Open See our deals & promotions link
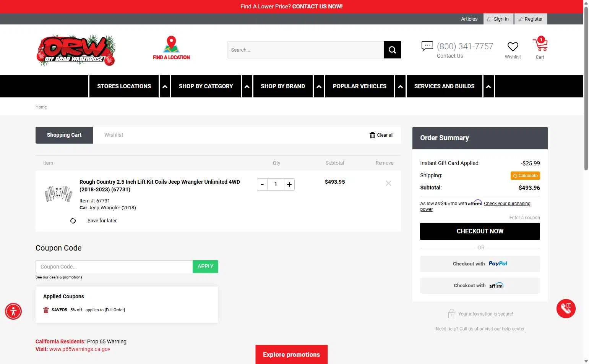 [59, 277]
